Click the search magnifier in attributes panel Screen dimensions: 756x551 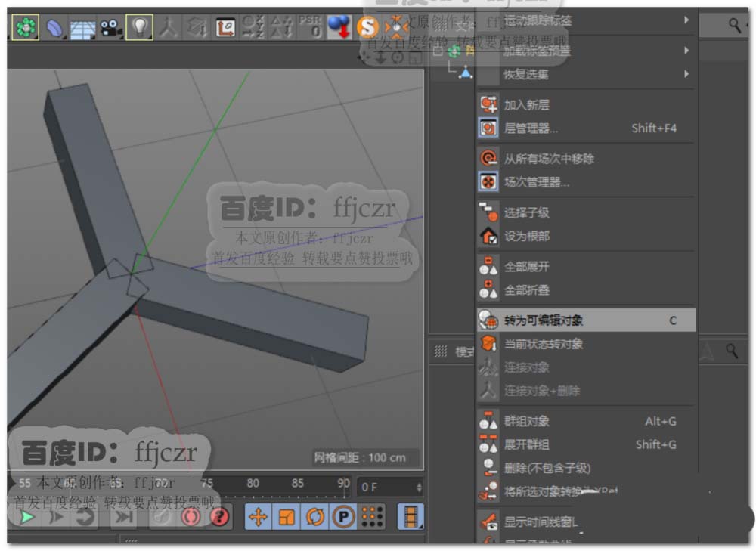pos(732,351)
